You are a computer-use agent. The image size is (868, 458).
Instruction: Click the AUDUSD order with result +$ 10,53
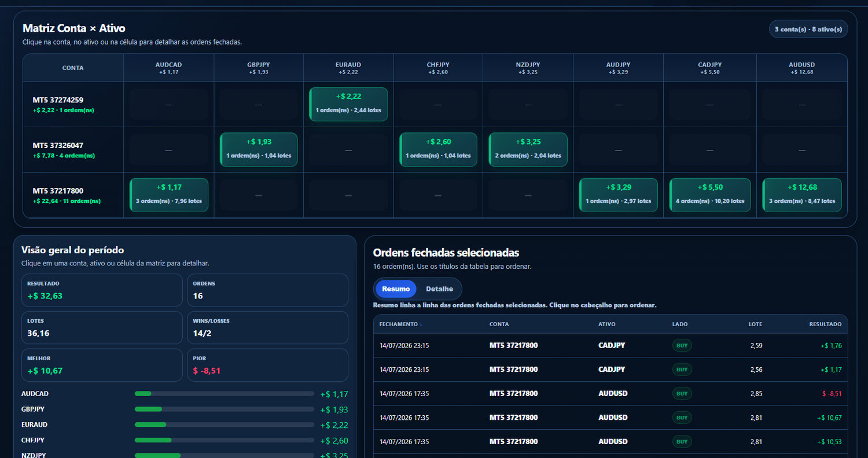pos(610,441)
